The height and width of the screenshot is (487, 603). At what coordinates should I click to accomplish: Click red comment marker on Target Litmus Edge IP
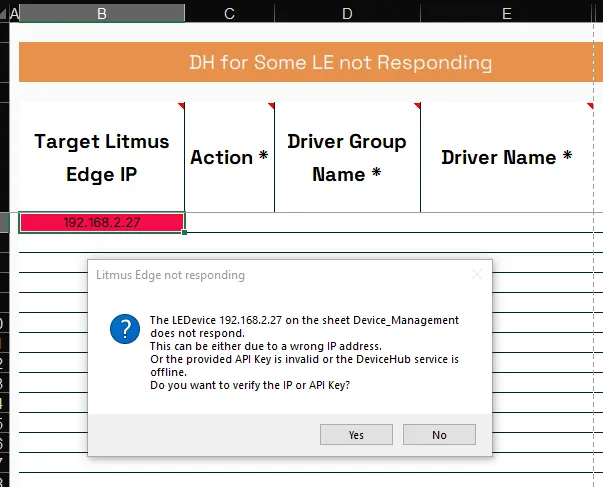pos(182,105)
